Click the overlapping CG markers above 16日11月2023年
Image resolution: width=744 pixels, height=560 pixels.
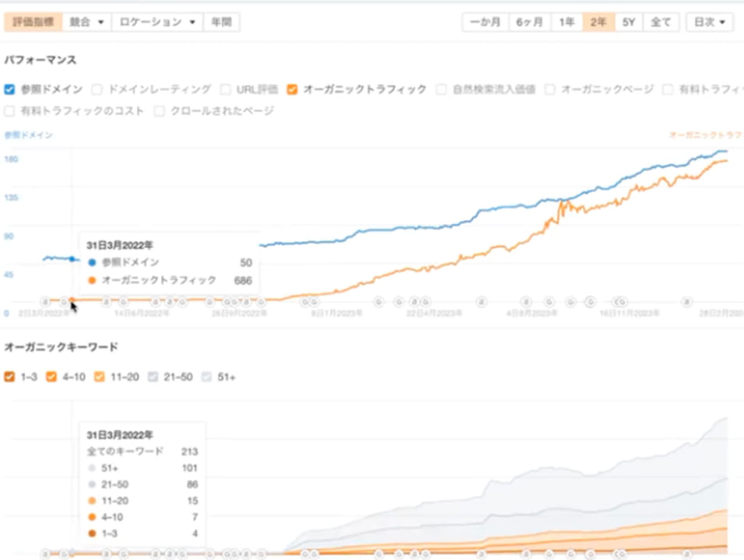[x=619, y=302]
